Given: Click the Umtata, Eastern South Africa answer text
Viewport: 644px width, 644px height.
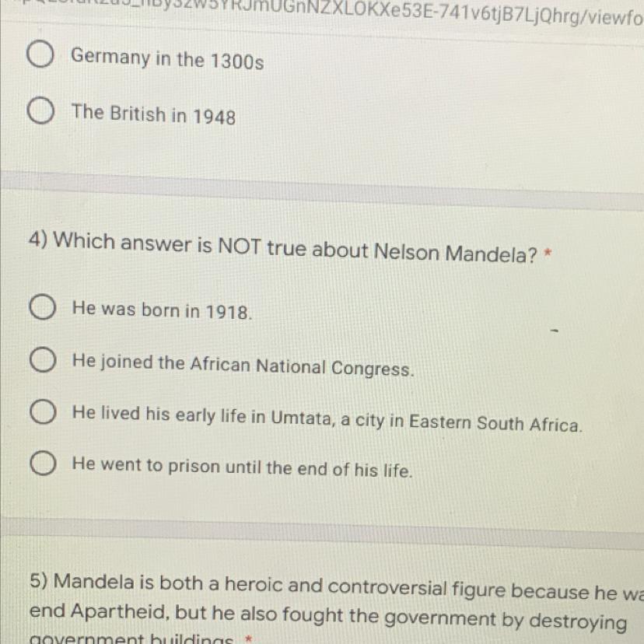Looking at the screenshot, I should coord(327,418).
